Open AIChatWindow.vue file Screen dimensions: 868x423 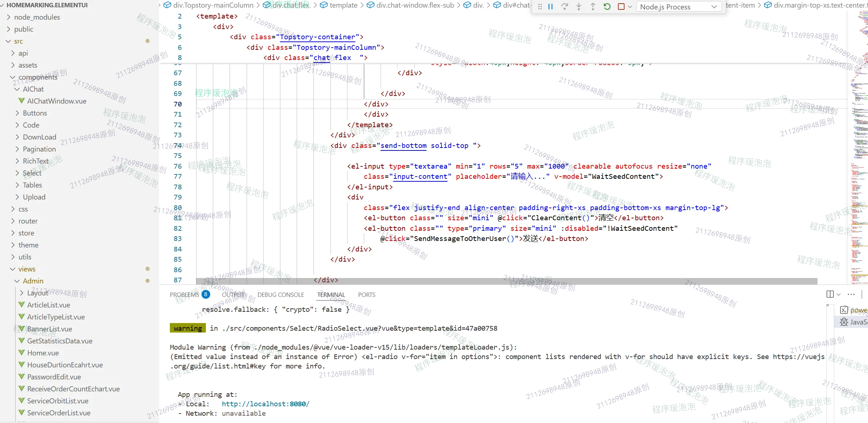(x=57, y=101)
